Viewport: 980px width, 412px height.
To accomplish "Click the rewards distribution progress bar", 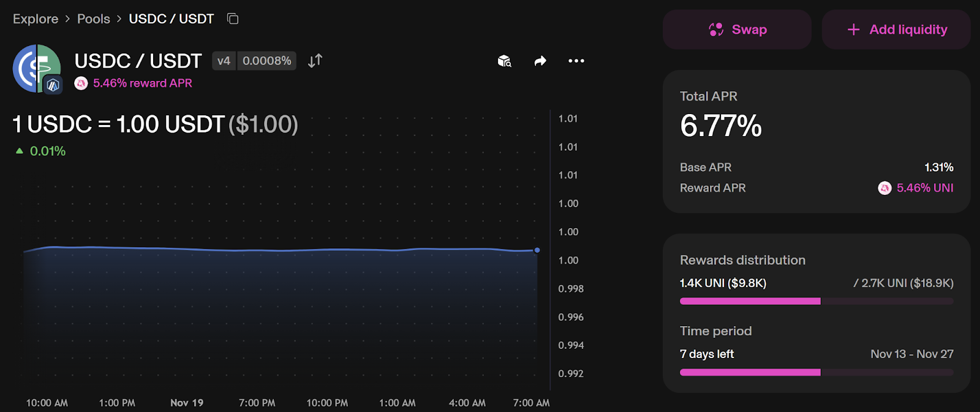I will coord(816,301).
